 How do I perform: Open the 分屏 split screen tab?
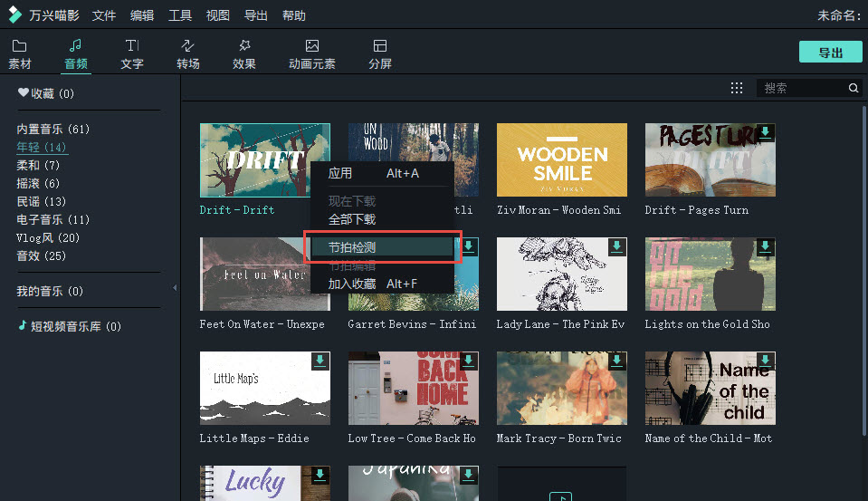[380, 54]
